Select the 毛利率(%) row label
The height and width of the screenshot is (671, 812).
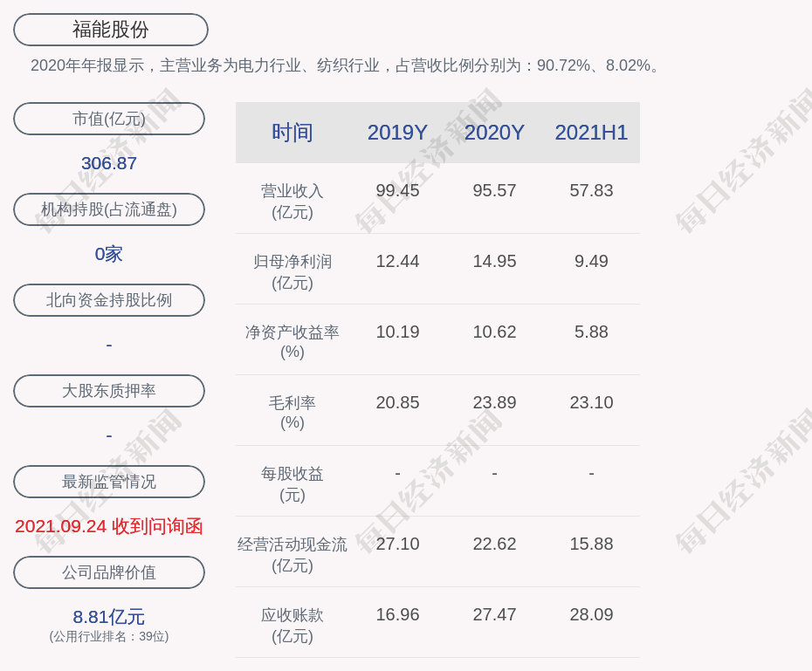coord(292,413)
